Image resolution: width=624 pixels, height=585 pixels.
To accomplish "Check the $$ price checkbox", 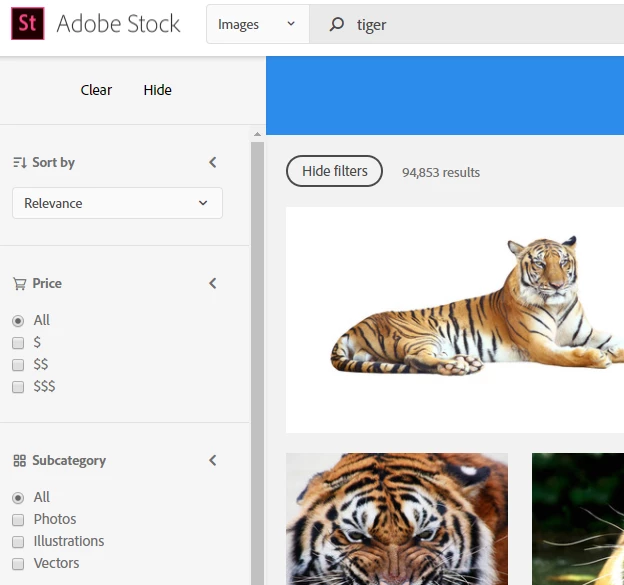I will click(x=18, y=365).
